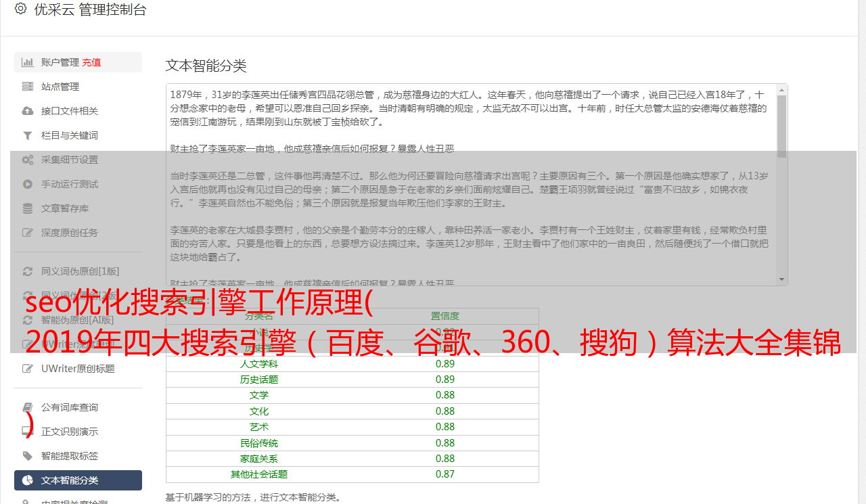Click the 优采云 管理控制台 title
The height and width of the screenshot is (504, 866).
pyautogui.click(x=90, y=9)
